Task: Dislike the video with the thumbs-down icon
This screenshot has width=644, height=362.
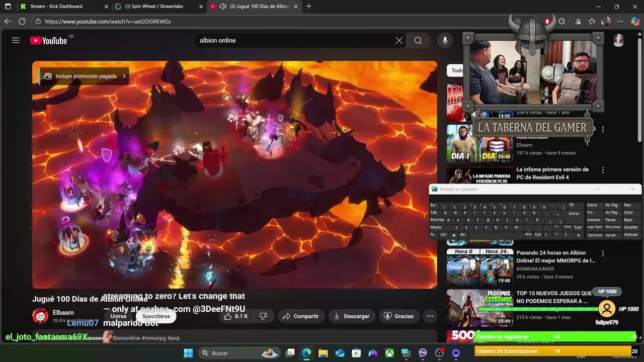Action: click(263, 316)
